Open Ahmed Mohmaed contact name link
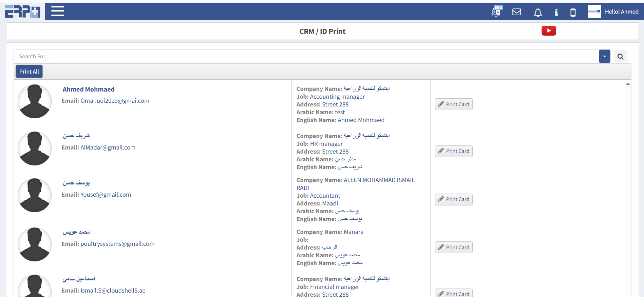644x297 pixels. [89, 90]
